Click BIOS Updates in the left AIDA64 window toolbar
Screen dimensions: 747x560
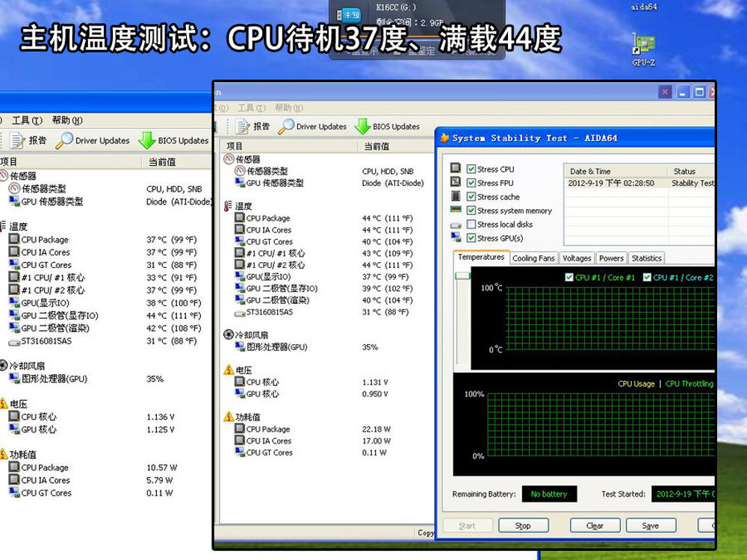click(x=175, y=140)
